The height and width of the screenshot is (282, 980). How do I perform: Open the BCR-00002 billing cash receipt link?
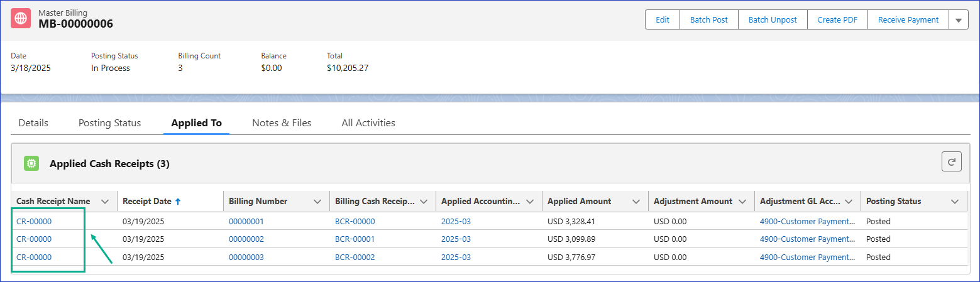point(355,257)
